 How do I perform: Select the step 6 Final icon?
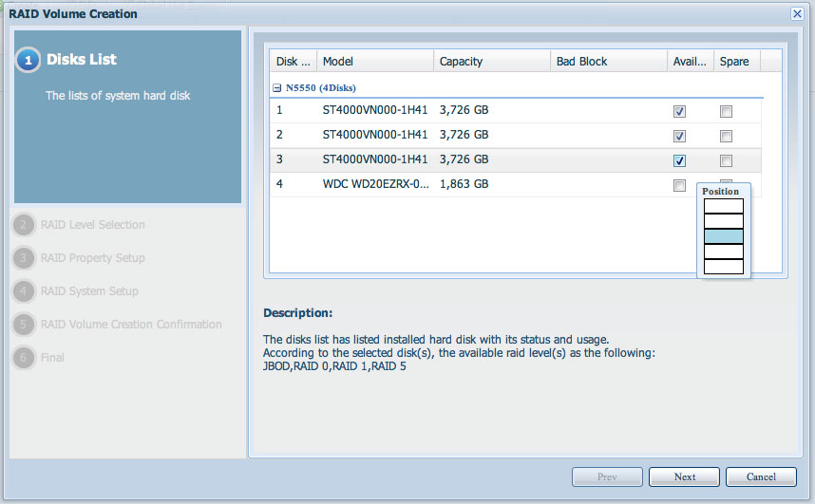tap(25, 358)
